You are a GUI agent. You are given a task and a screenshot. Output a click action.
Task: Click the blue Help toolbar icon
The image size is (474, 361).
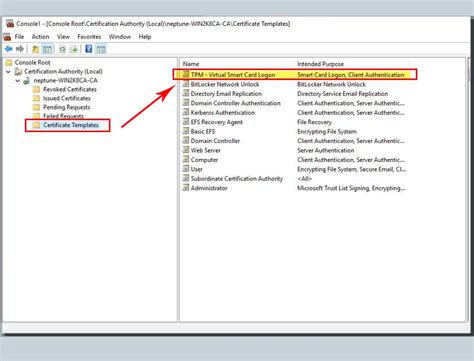(89, 49)
